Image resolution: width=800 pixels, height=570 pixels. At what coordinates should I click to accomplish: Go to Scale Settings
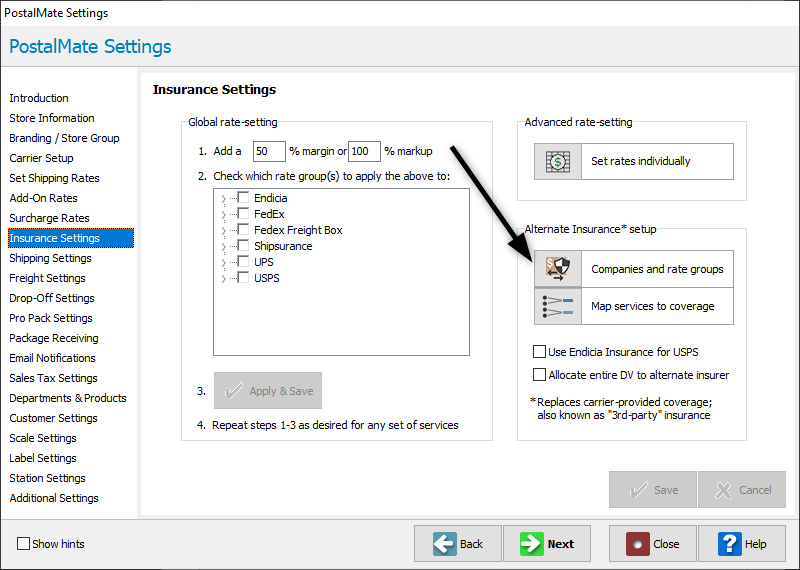pos(43,438)
